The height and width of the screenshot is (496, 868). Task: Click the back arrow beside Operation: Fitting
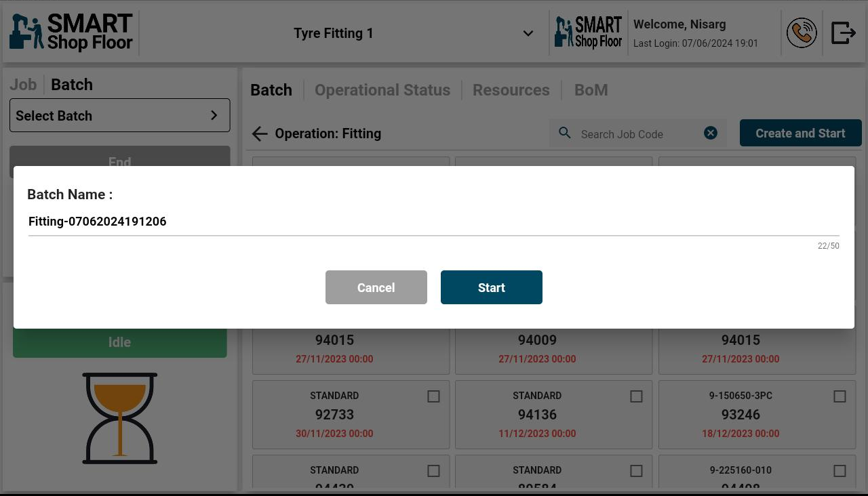pyautogui.click(x=260, y=134)
